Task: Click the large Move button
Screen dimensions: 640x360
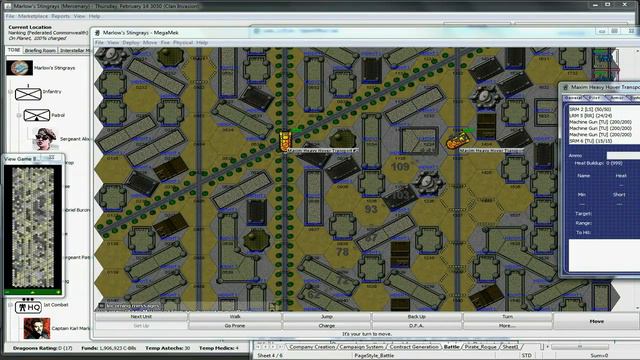Action: (596, 321)
